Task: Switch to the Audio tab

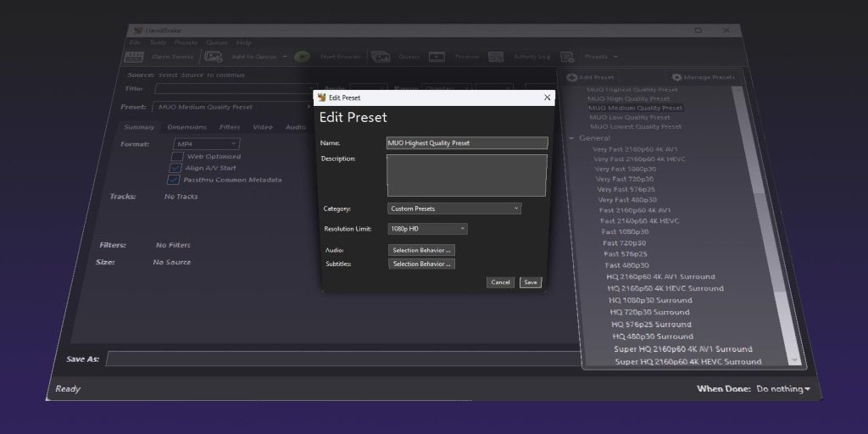Action: (x=296, y=127)
